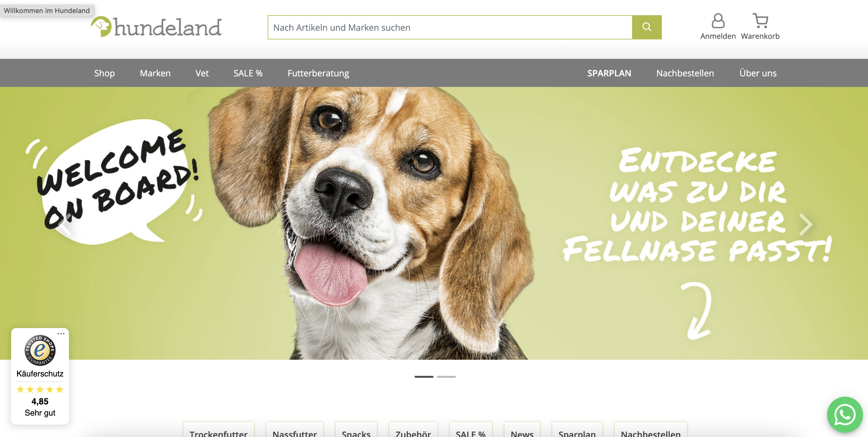The height and width of the screenshot is (437, 868).
Task: Open the Vet navigation item
Action: [202, 73]
